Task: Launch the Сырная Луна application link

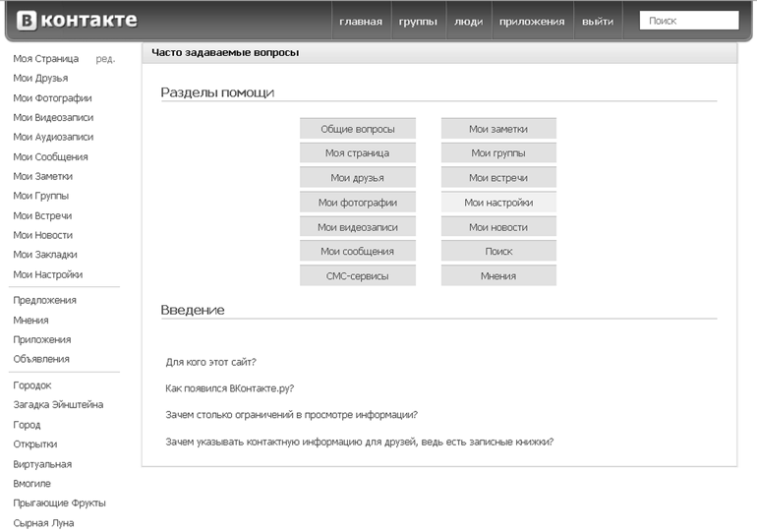Action: coord(44,523)
